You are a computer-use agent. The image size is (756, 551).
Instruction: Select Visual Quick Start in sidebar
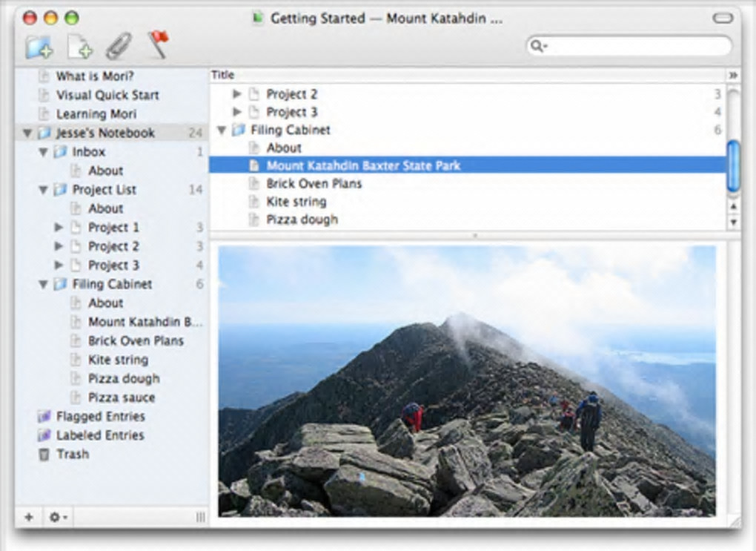107,95
